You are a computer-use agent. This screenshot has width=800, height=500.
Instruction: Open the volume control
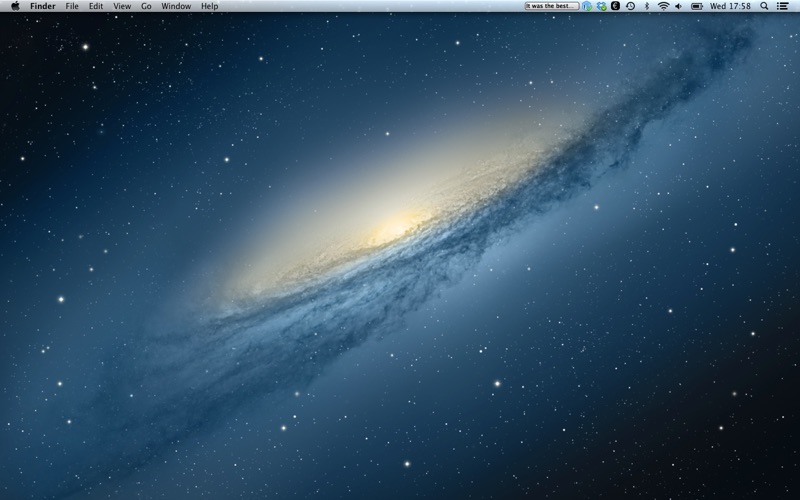click(679, 6)
